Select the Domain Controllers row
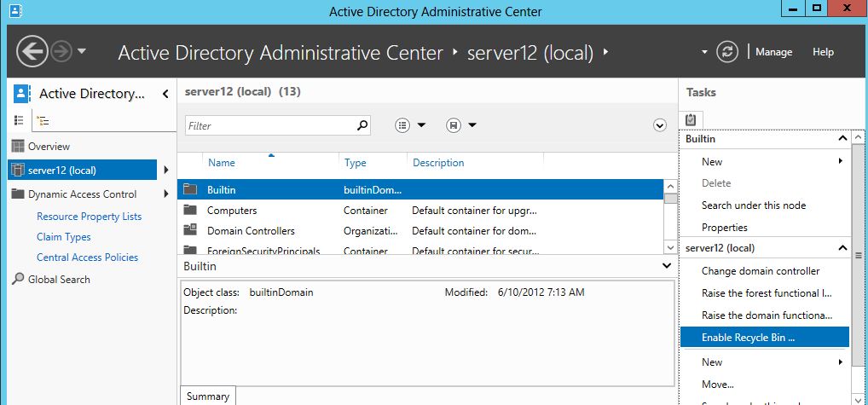The height and width of the screenshot is (405, 868). point(251,231)
